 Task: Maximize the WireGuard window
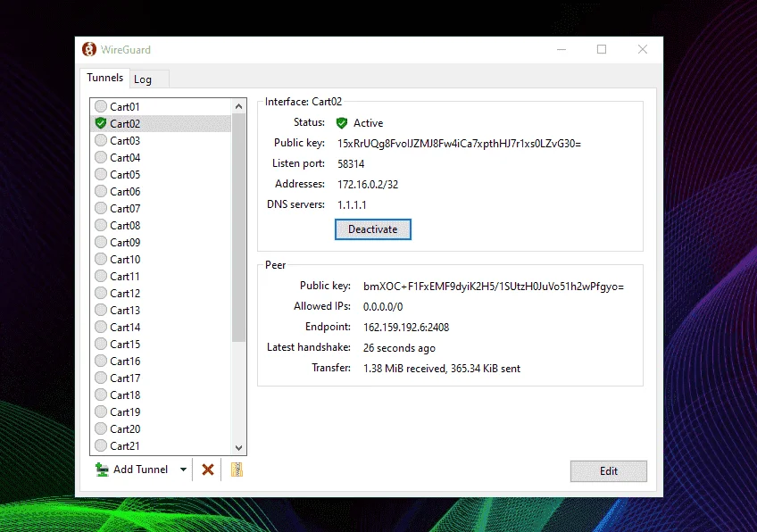click(602, 49)
